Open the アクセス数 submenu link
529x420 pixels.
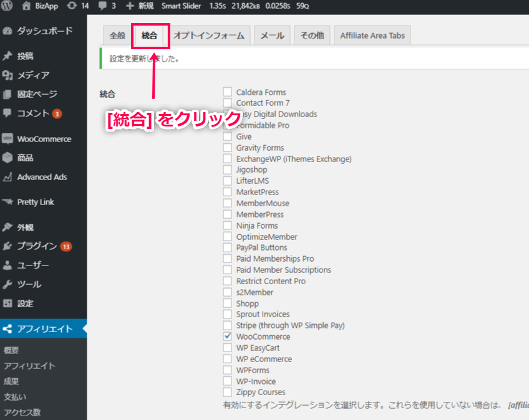point(22,412)
